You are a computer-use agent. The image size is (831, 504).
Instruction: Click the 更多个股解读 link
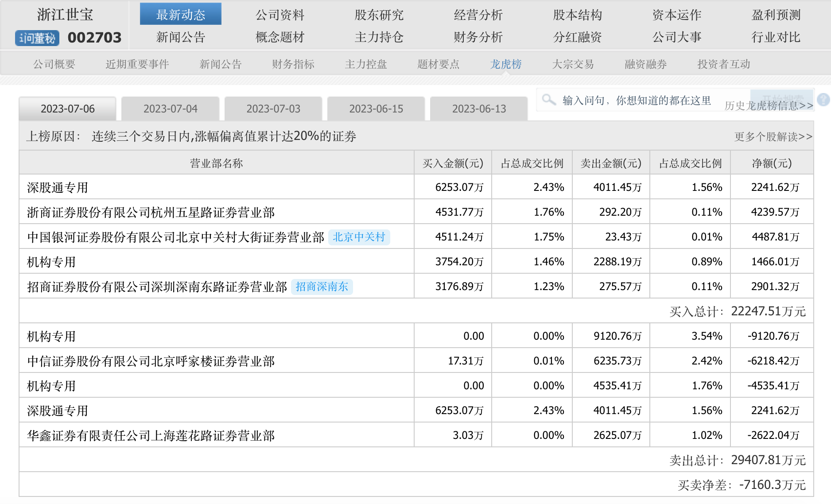[x=773, y=137]
